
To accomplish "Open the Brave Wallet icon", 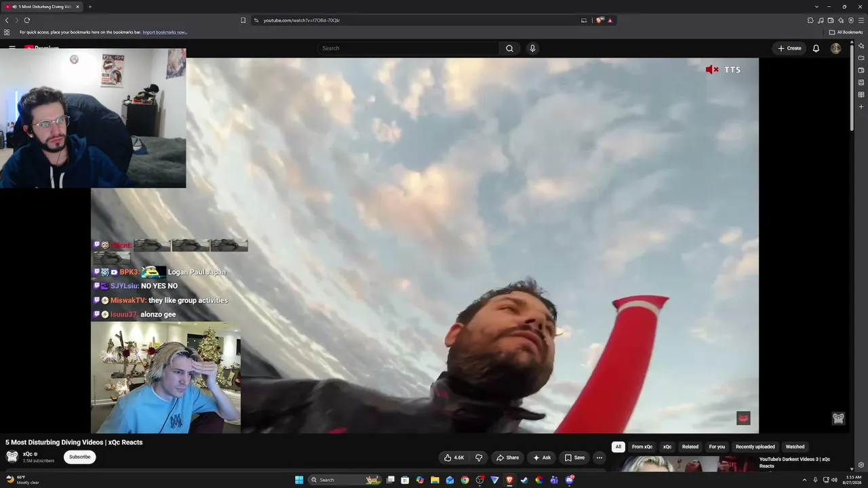I will 831,20.
